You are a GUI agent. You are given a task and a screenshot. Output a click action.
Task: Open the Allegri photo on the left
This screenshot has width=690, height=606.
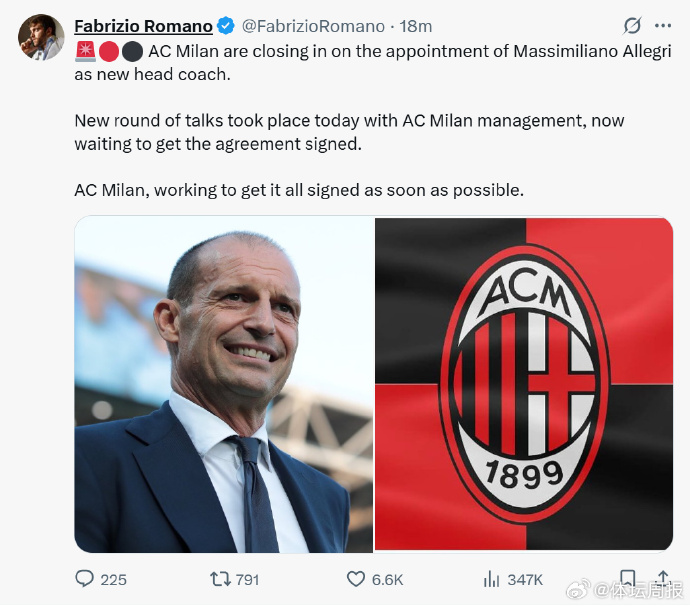[x=224, y=384]
